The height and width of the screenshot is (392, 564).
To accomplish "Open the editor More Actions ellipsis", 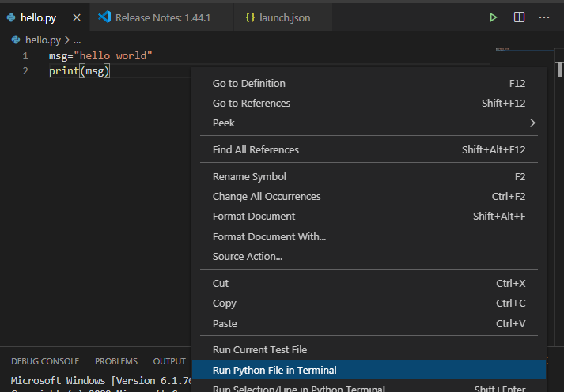I will click(x=544, y=17).
